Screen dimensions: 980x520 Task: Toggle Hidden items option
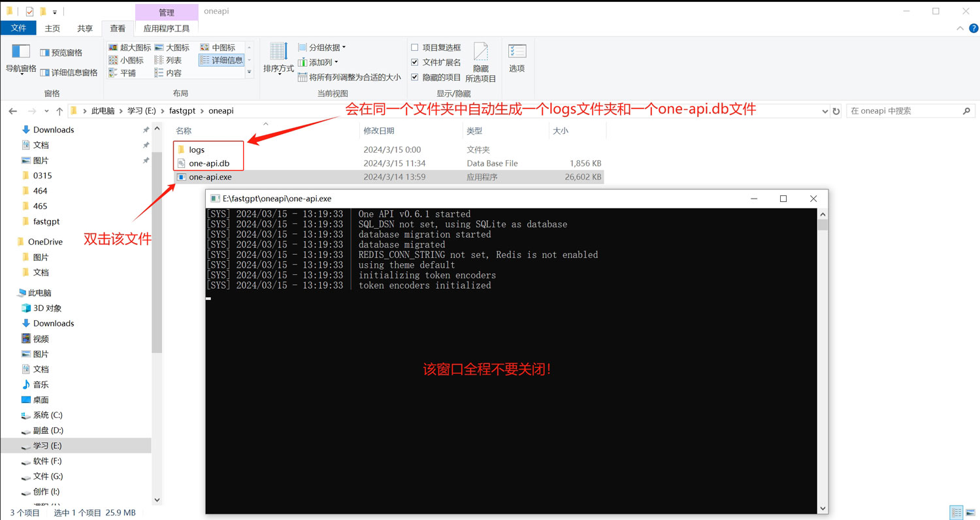pos(436,77)
